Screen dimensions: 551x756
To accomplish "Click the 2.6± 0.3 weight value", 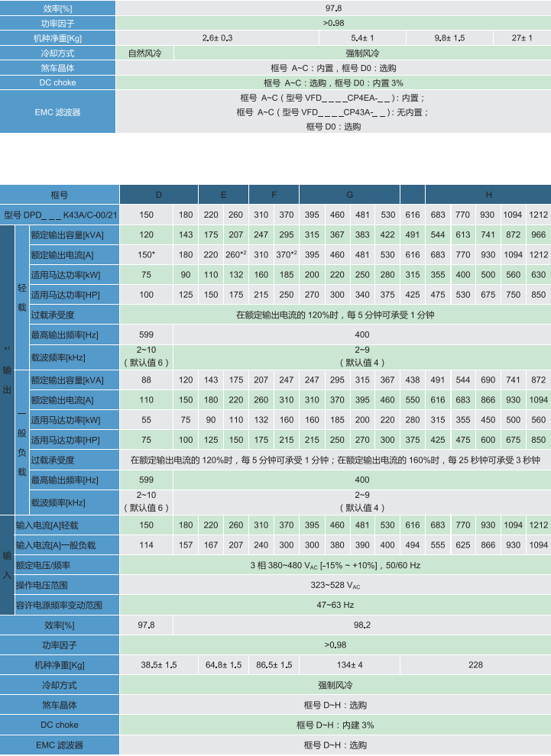I will (217, 37).
